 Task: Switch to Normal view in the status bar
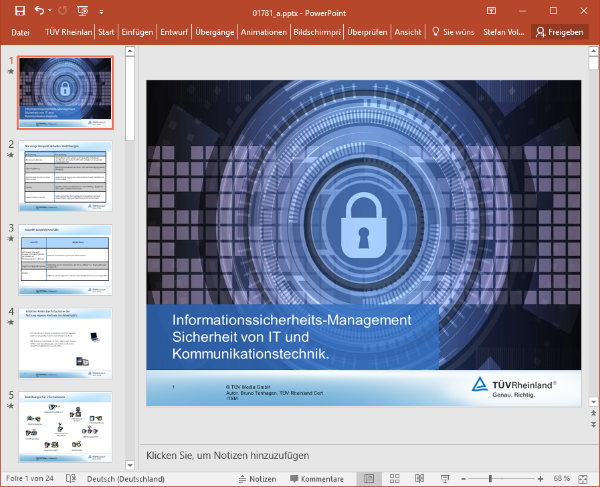point(369,479)
